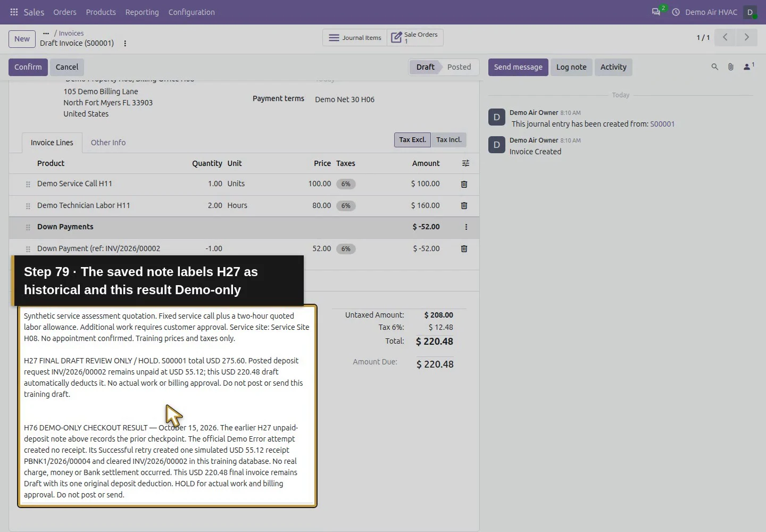Open optional columns settings in lines table
Viewport: 766px width, 532px height.
click(465, 163)
